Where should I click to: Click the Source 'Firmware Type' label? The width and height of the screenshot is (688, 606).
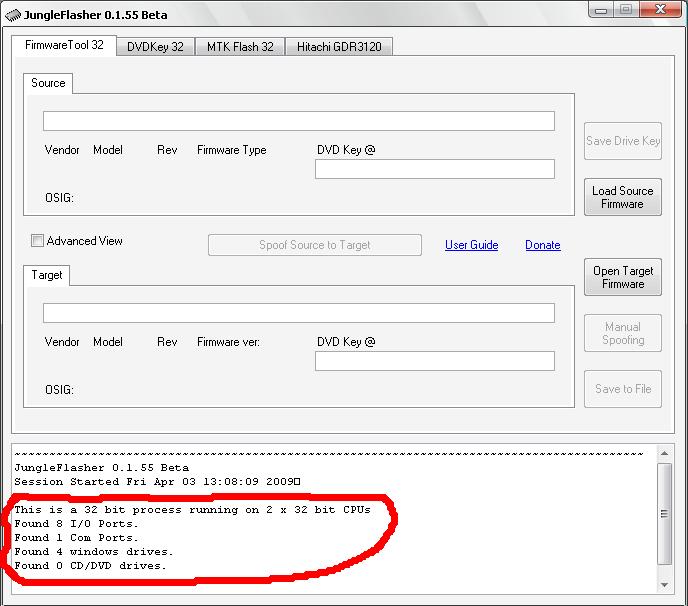(232, 150)
